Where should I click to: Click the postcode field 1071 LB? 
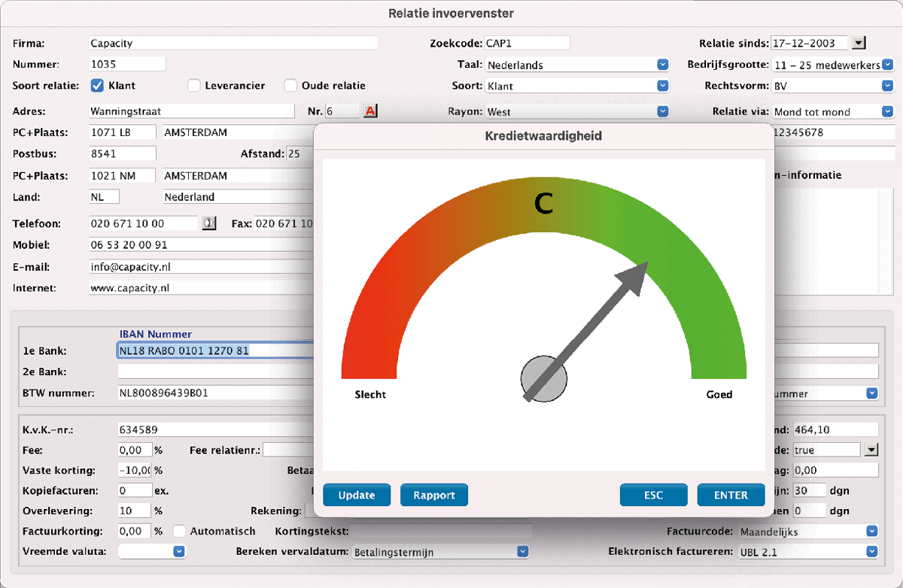click(122, 132)
